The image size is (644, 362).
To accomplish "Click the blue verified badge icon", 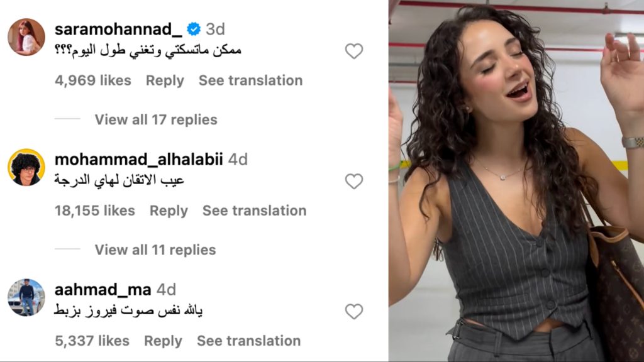I will pyautogui.click(x=194, y=29).
